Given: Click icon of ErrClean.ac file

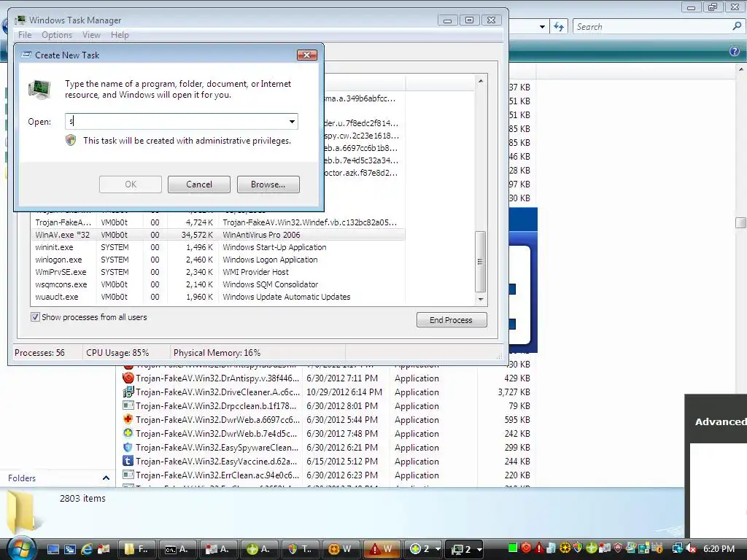Looking at the screenshot, I should (x=128, y=475).
